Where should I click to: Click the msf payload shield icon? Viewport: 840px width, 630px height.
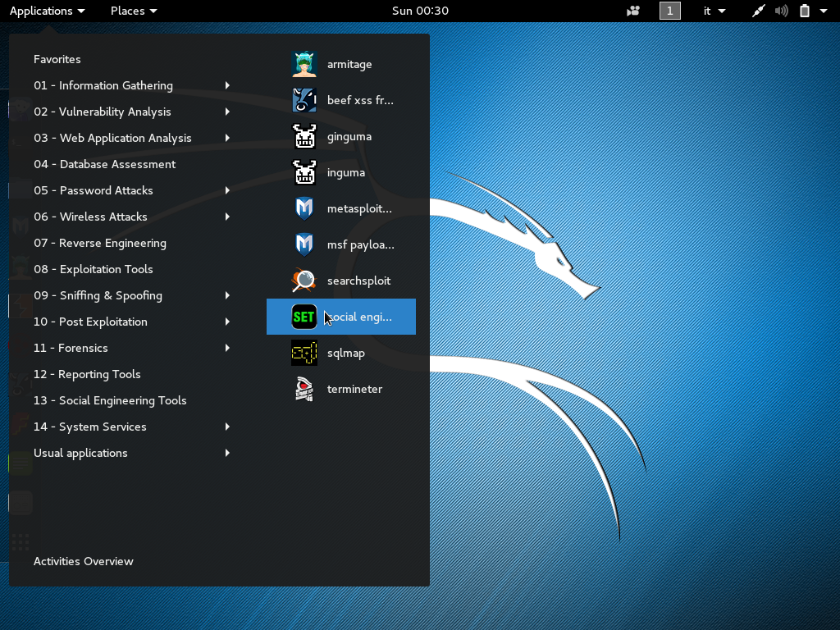[x=304, y=244]
